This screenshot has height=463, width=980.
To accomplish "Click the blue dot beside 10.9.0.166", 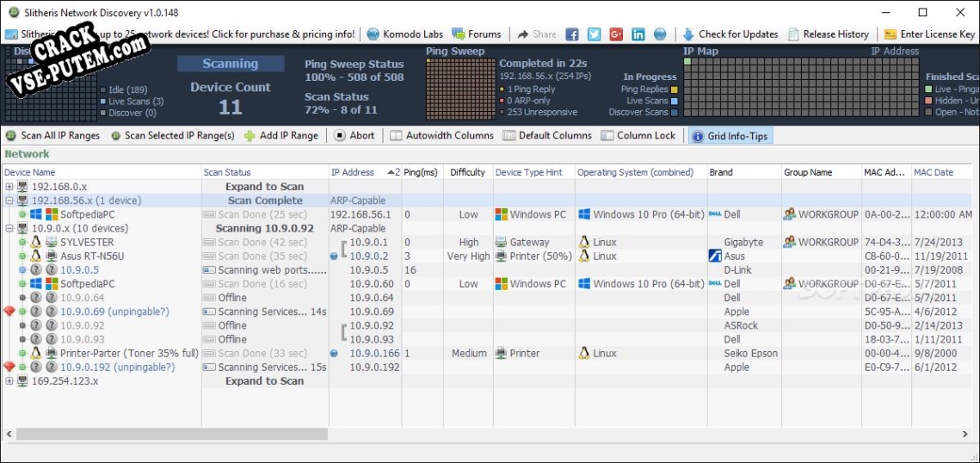I will (x=334, y=354).
